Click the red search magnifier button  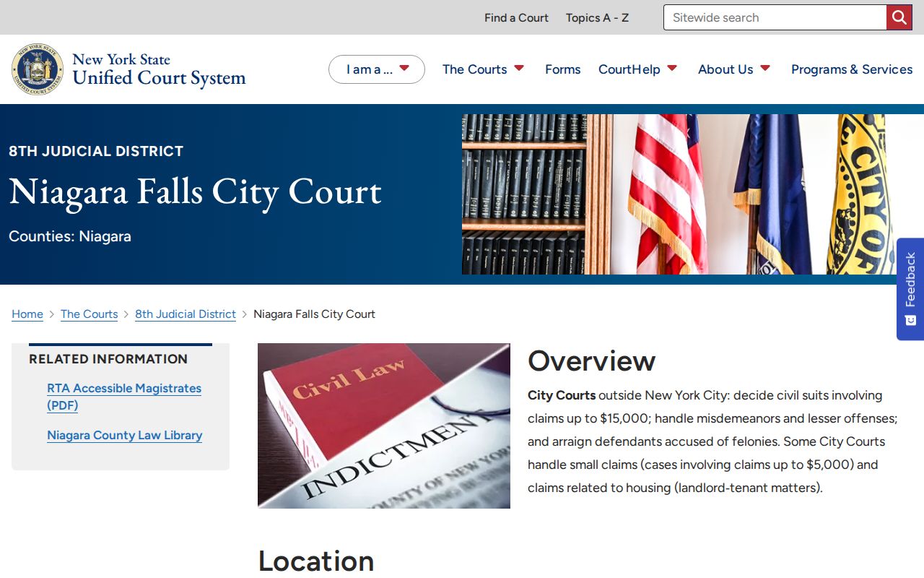[x=899, y=17]
